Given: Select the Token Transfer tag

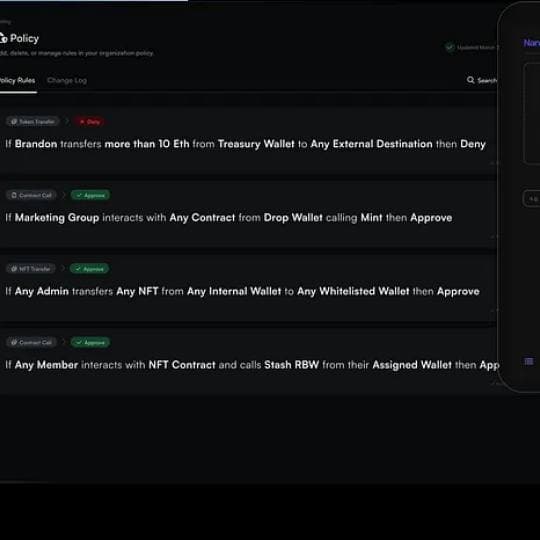Looking at the screenshot, I should (33, 122).
